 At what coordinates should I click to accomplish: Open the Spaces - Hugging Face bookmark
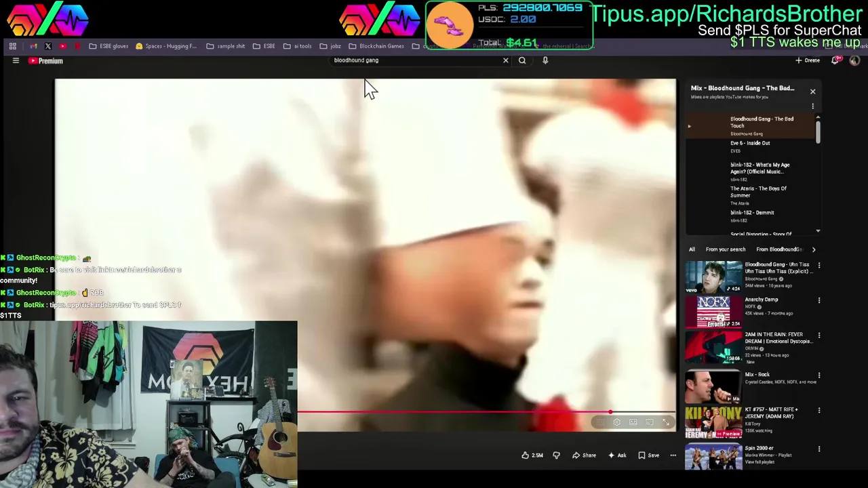166,46
